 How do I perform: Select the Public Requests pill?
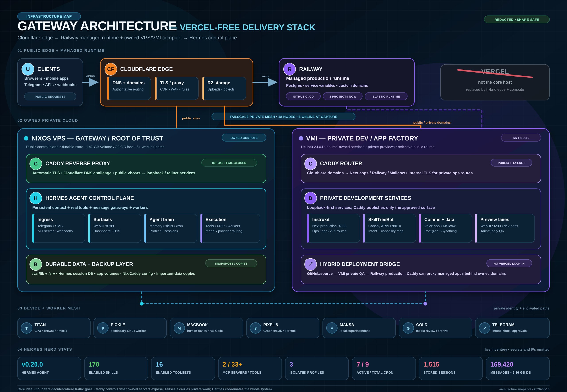(x=50, y=96)
